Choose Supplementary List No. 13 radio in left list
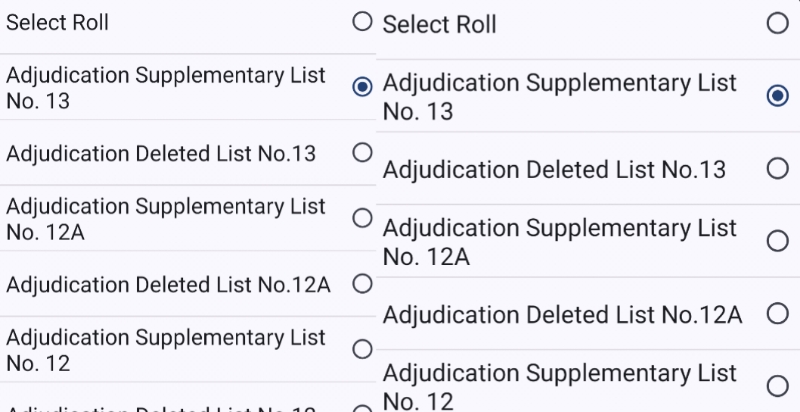800x412 pixels. click(363, 88)
